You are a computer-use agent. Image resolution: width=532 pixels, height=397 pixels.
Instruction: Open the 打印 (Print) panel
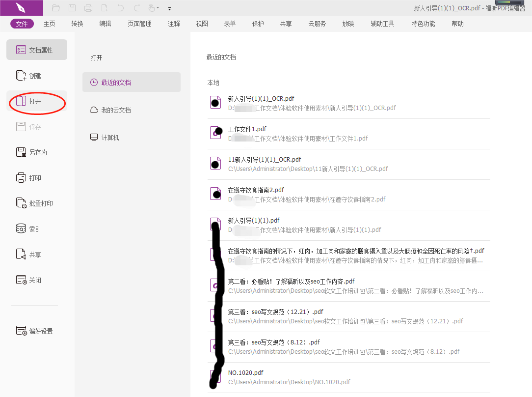coord(36,177)
